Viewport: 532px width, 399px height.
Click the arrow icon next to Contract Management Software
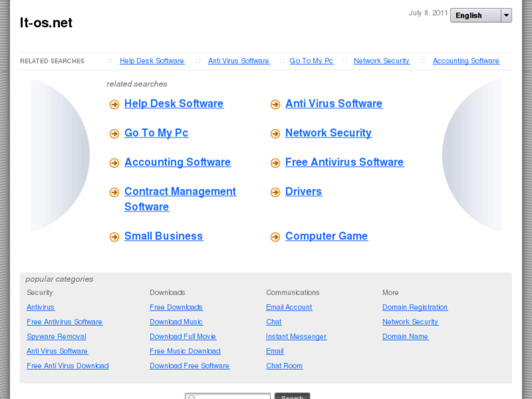click(114, 193)
